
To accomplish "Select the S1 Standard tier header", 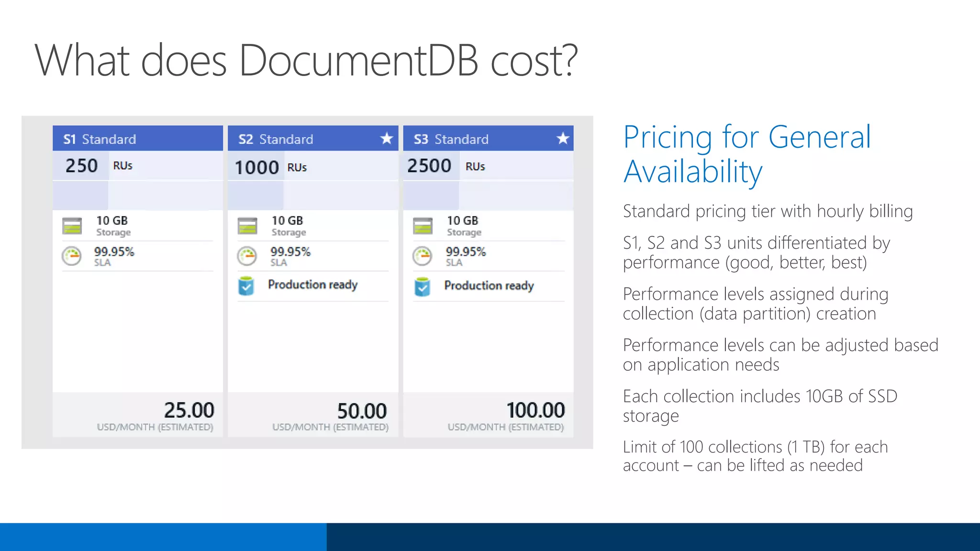I will pos(138,139).
